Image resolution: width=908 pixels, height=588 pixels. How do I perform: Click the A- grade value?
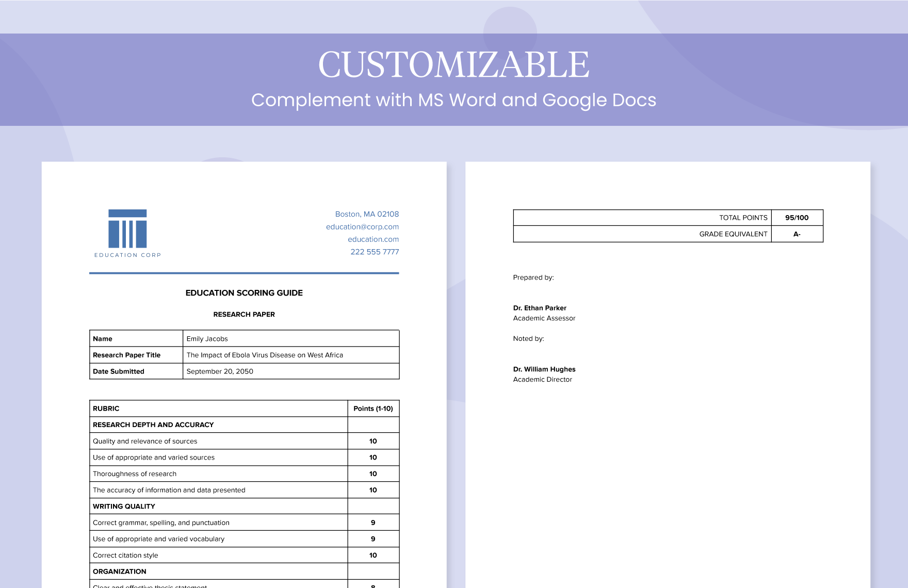tap(797, 234)
